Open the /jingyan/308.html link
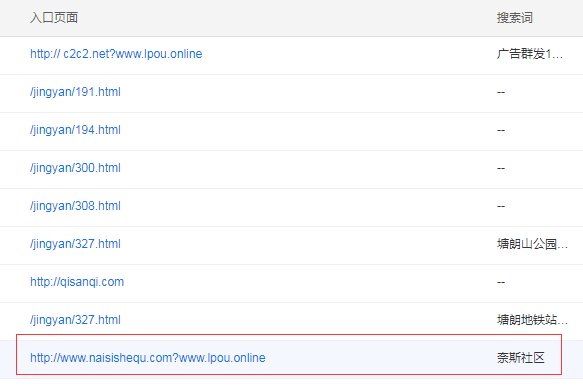The image size is (583, 386). tap(75, 206)
